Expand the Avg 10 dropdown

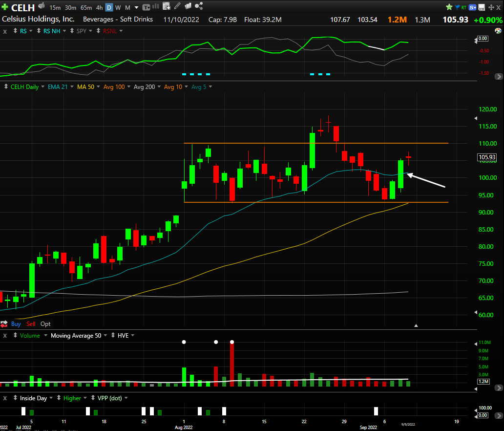[x=187, y=86]
